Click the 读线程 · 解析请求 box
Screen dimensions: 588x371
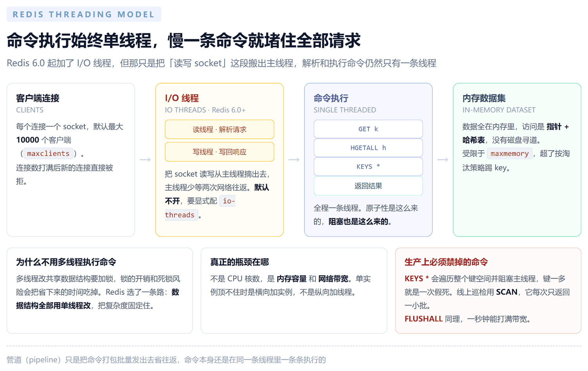pos(220,129)
